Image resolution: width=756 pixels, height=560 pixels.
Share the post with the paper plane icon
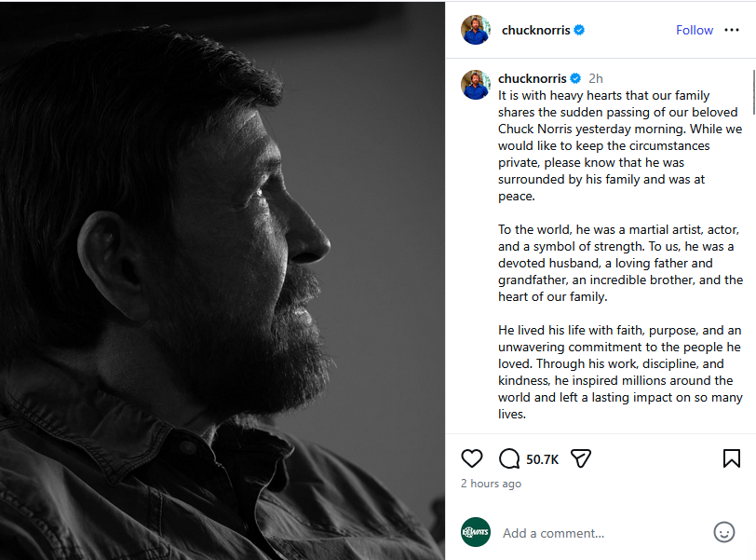click(x=581, y=458)
